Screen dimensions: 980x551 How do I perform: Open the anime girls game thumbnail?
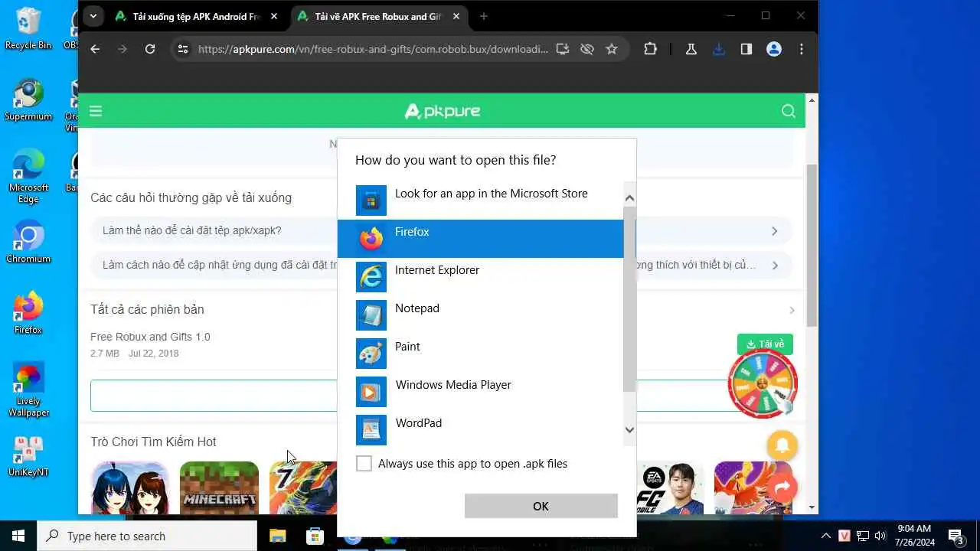pyautogui.click(x=129, y=488)
